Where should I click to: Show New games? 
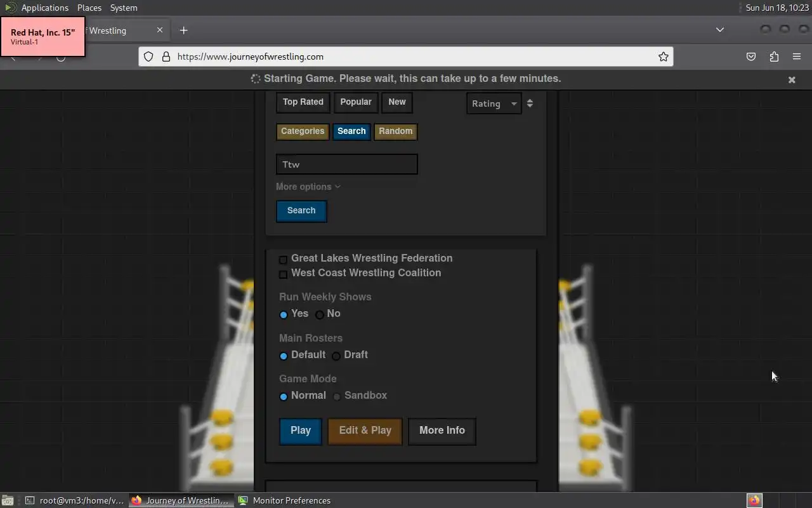(397, 102)
